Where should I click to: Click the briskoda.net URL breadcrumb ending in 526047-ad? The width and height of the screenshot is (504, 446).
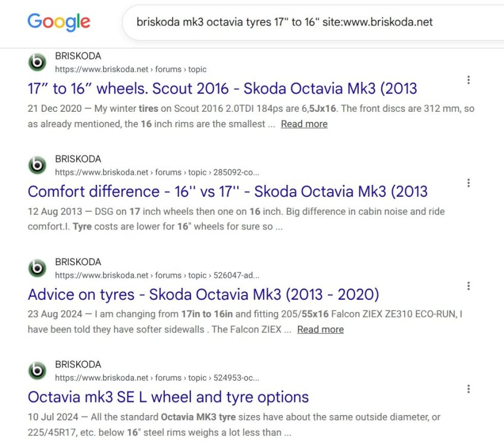click(157, 275)
